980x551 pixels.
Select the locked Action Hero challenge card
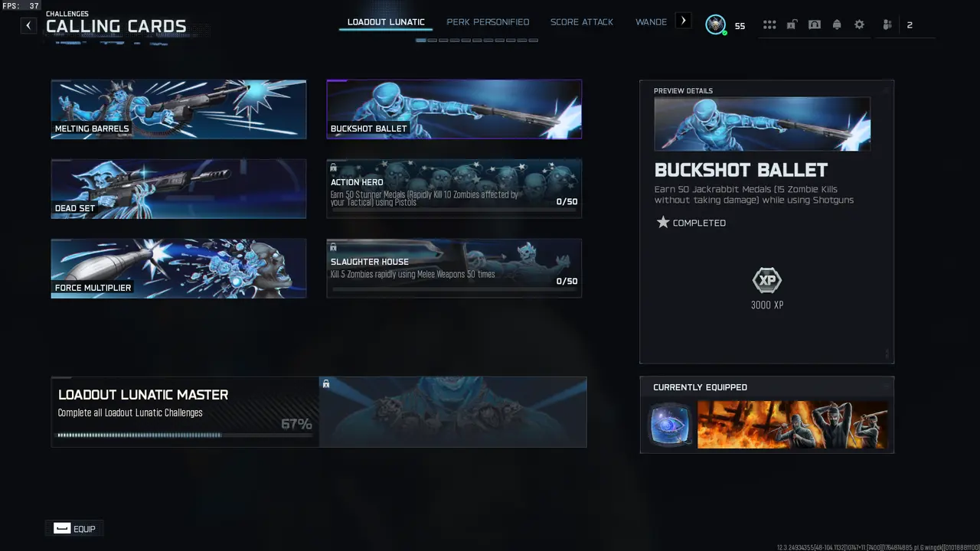click(x=454, y=189)
